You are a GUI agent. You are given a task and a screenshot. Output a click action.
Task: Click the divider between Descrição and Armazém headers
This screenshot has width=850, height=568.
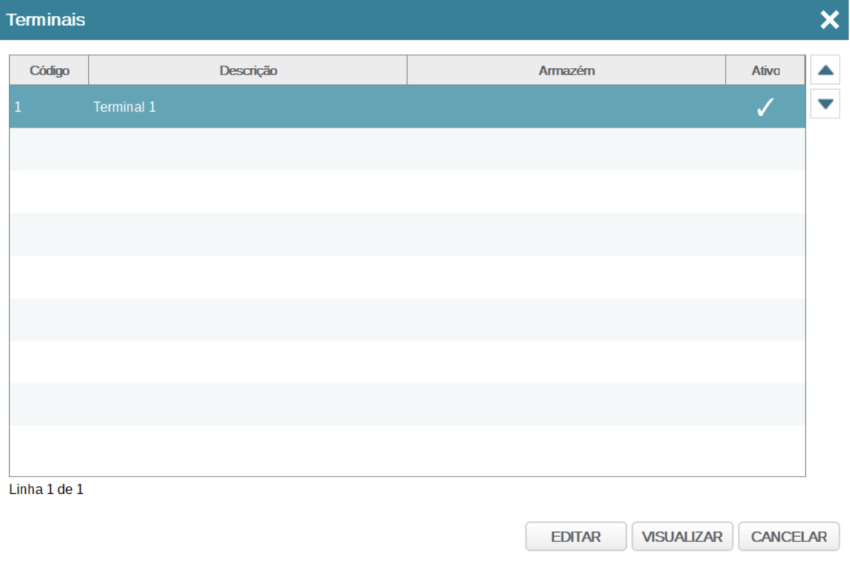click(x=407, y=71)
